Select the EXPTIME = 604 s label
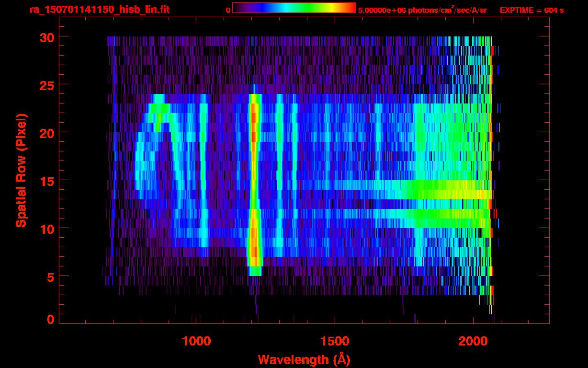Viewport: 588px width, 368px height. [531, 10]
